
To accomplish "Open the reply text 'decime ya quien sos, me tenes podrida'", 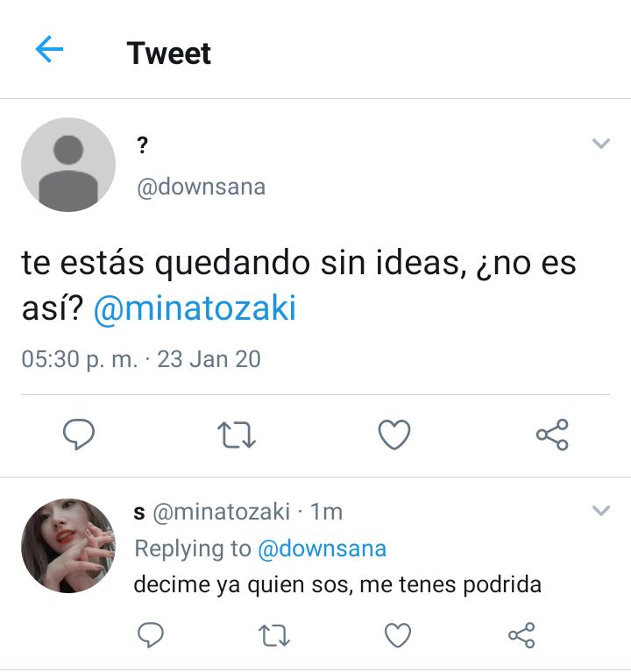I will click(x=337, y=584).
